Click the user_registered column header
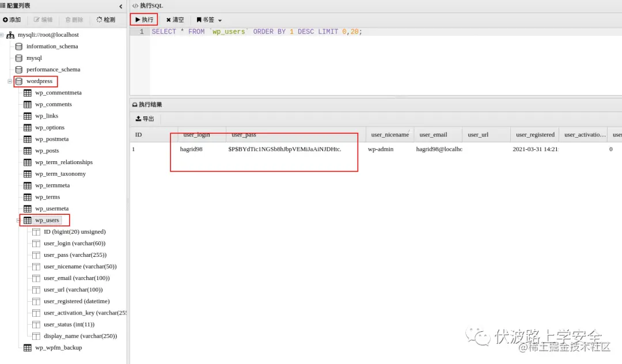This screenshot has width=622, height=364. 535,135
